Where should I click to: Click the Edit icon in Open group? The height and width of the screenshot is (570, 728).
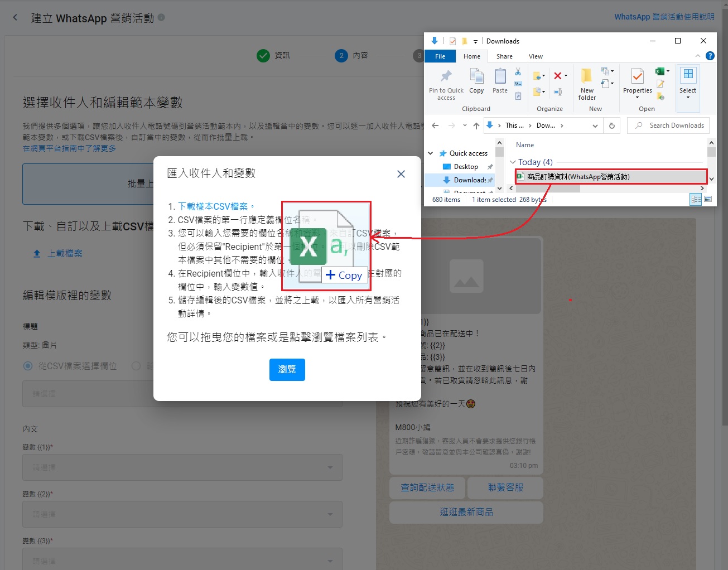pos(660,84)
